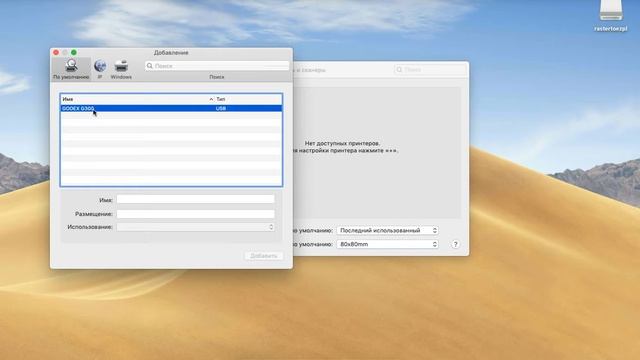Select the GODEX G300 printer row
The width and height of the screenshot is (640, 360).
pos(171,108)
